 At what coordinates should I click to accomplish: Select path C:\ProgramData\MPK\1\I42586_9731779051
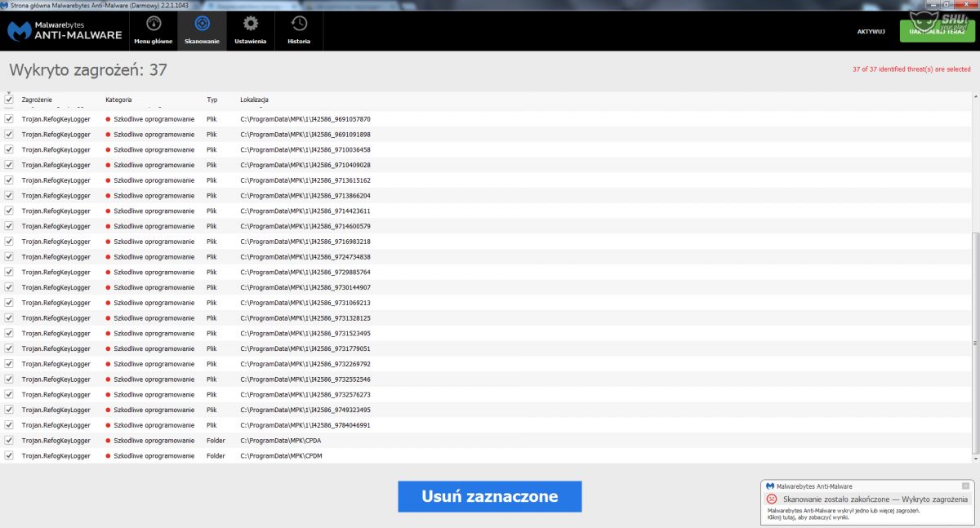305,348
